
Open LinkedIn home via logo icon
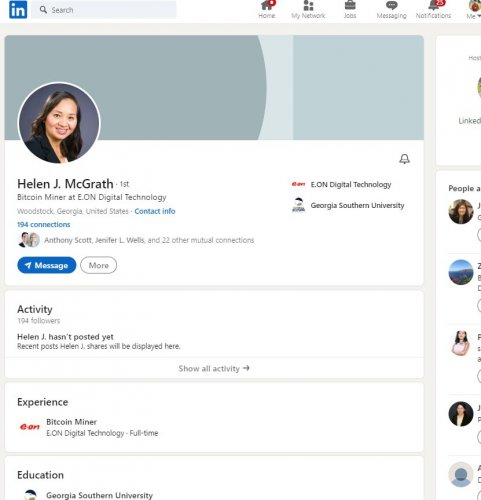(18, 10)
